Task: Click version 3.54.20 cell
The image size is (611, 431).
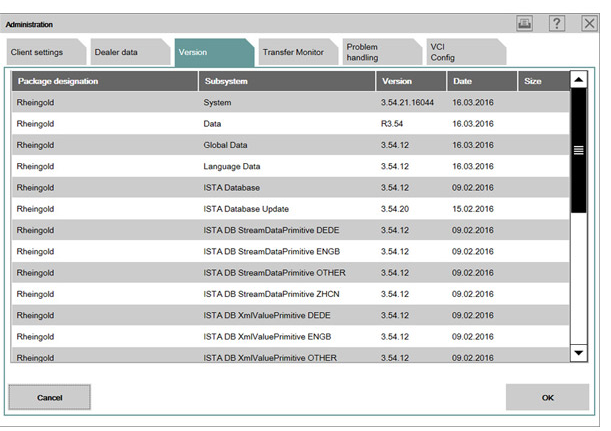Action: click(395, 209)
